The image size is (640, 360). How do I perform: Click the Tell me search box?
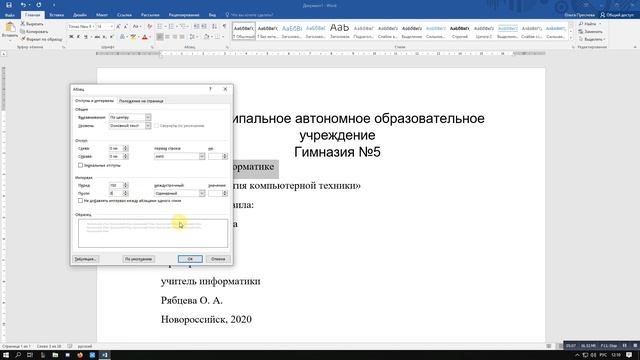coord(249,15)
